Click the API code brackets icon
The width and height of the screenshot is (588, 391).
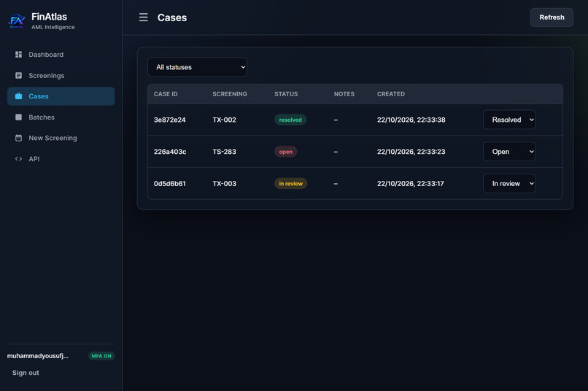(18, 159)
